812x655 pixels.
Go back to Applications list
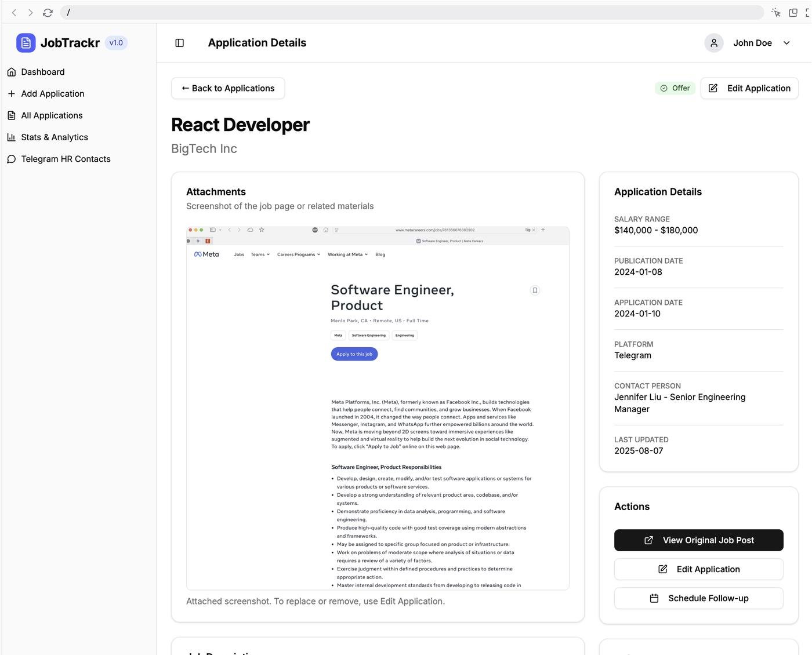pyautogui.click(x=228, y=88)
